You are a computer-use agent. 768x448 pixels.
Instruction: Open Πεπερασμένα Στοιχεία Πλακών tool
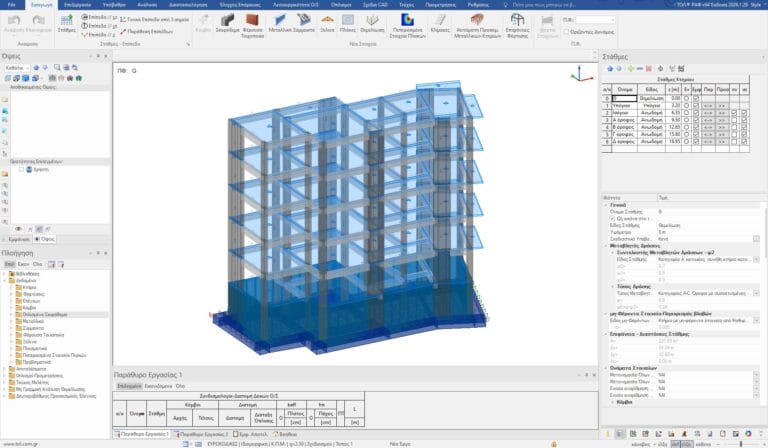pyautogui.click(x=407, y=25)
